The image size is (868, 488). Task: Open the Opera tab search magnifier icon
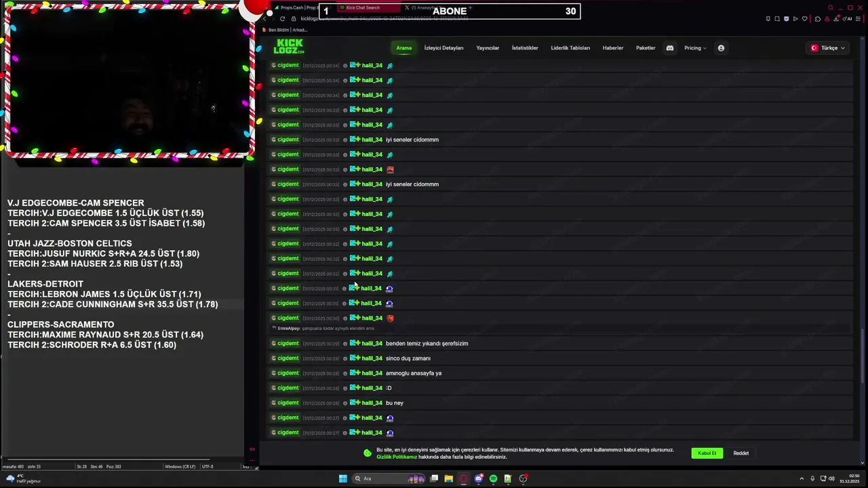point(831,7)
